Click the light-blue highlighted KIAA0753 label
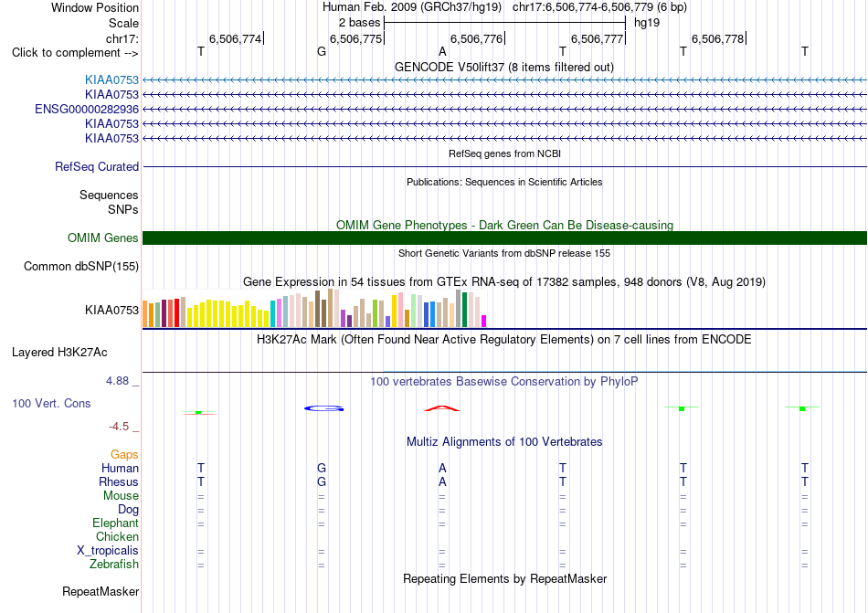The image size is (868, 613). tap(111, 80)
